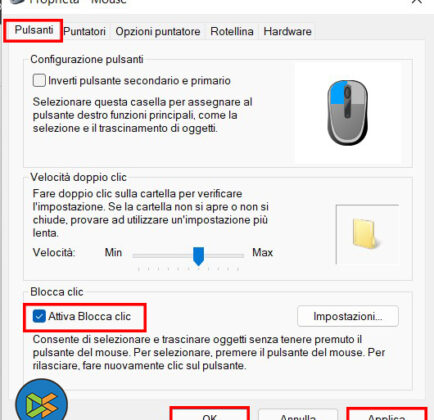The height and width of the screenshot is (420, 434).
Task: Click the blue Velocità slider handle
Action: tap(199, 256)
